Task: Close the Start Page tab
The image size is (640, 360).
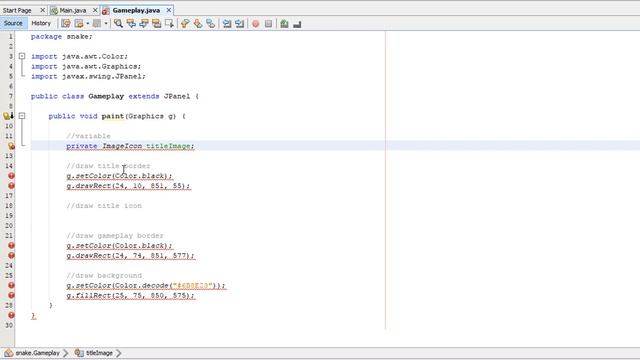Action: coord(42,10)
